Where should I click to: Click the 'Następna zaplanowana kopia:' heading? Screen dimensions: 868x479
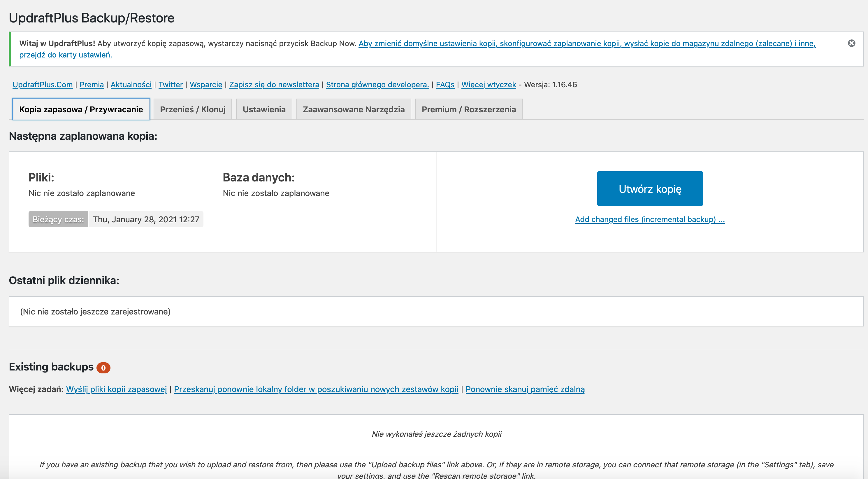click(x=83, y=136)
